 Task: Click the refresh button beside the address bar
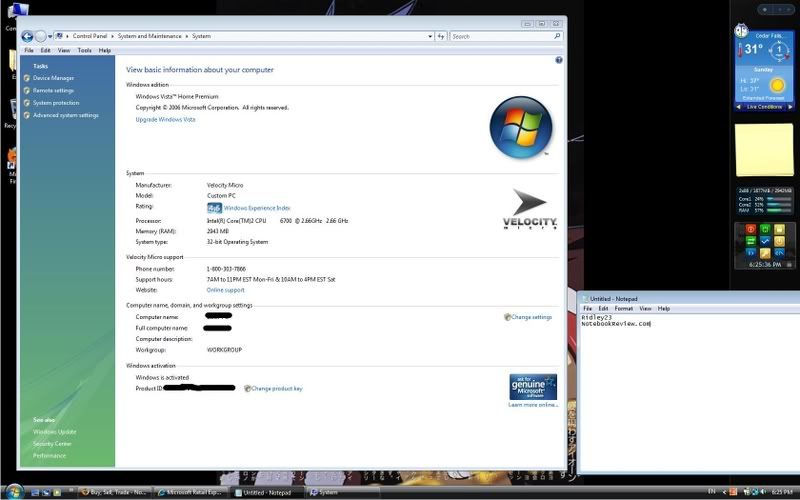441,36
